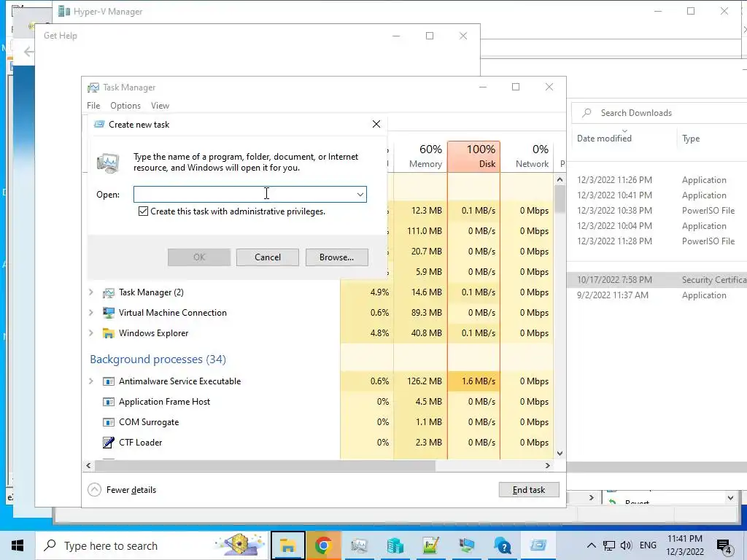Screen dimensions: 747x560
Task: Open File Explorer from the taskbar
Action: pyautogui.click(x=287, y=545)
